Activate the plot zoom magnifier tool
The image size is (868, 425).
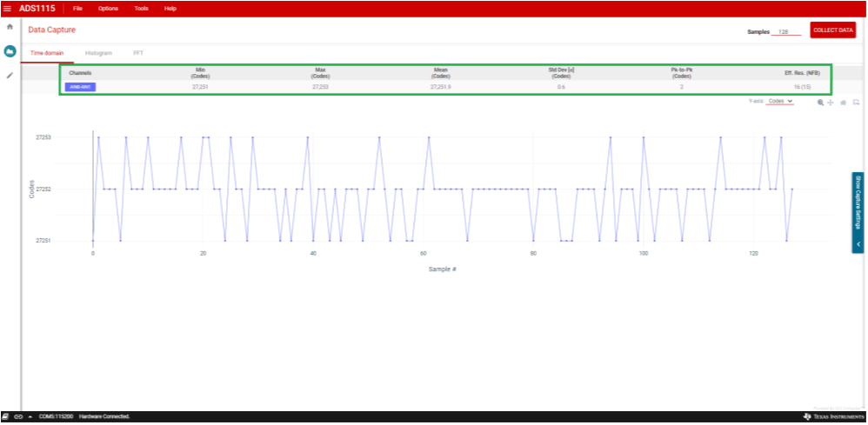820,103
